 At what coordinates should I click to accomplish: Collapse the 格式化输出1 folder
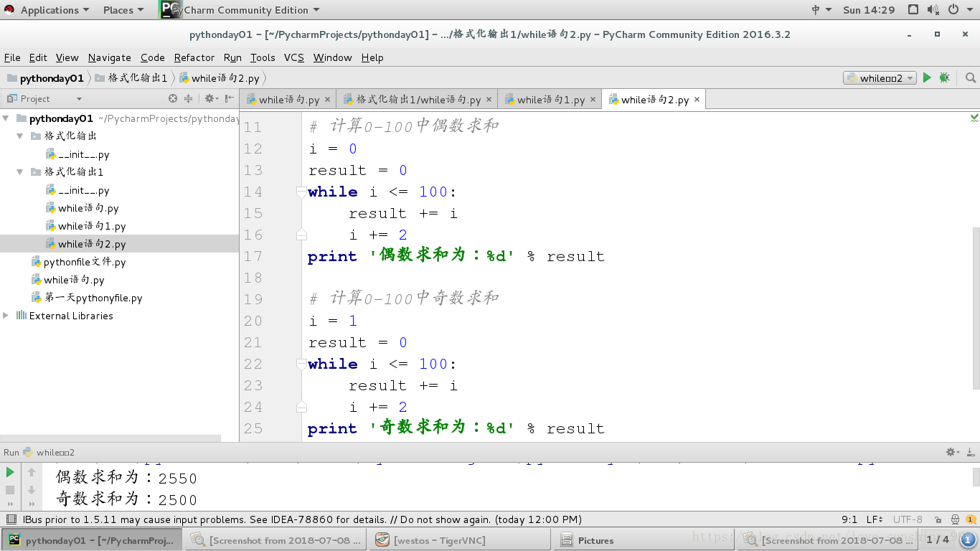(x=21, y=171)
